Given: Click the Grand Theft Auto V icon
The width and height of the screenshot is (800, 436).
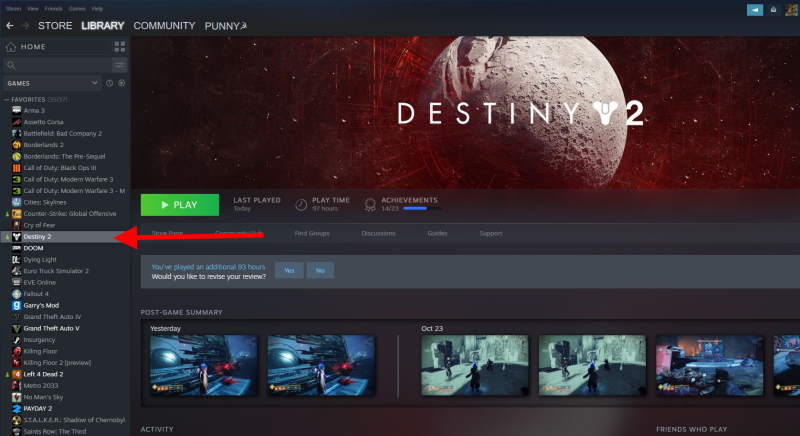Looking at the screenshot, I should click(16, 328).
